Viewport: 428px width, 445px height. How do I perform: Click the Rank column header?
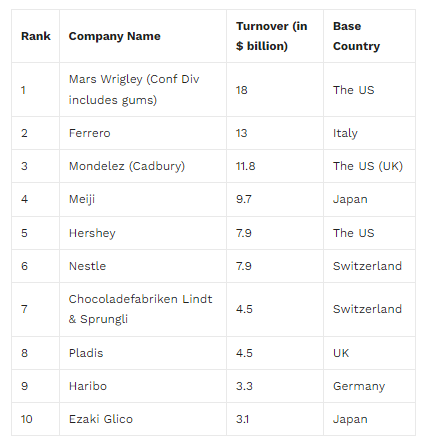click(x=36, y=36)
